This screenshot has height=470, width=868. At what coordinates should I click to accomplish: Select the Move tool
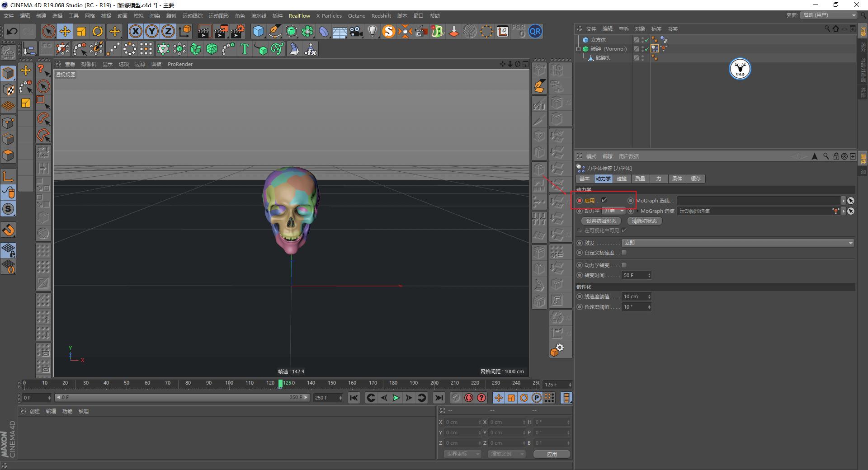tap(65, 31)
